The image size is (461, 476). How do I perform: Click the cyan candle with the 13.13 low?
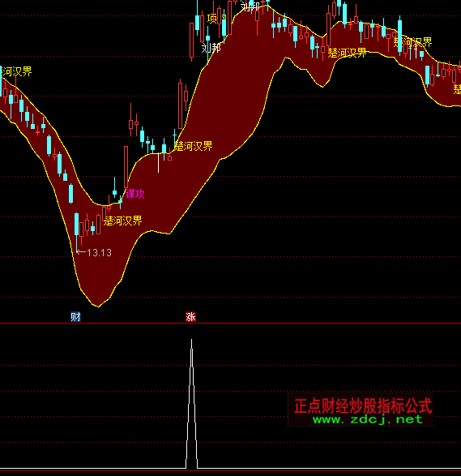click(x=76, y=224)
